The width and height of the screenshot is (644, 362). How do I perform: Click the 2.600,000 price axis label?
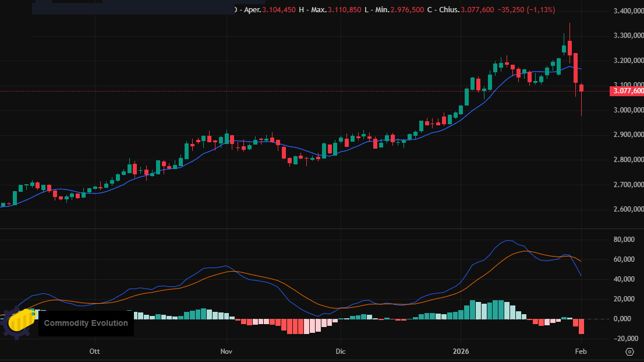pos(628,210)
